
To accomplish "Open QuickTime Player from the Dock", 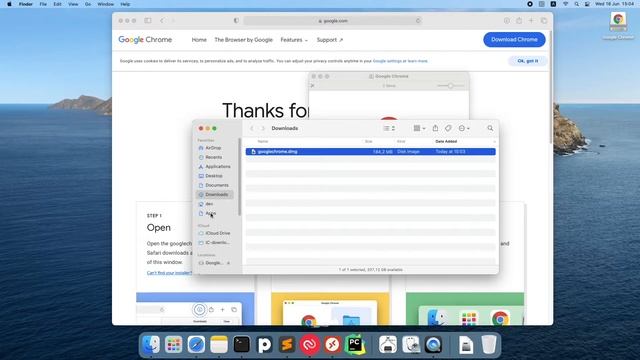I will click(433, 345).
